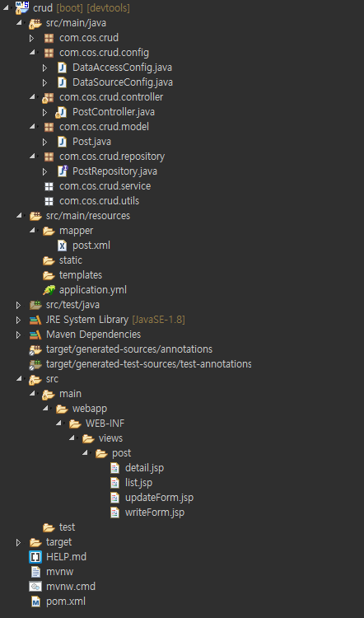Click the HELP.md file icon
364x618 pixels.
35,557
